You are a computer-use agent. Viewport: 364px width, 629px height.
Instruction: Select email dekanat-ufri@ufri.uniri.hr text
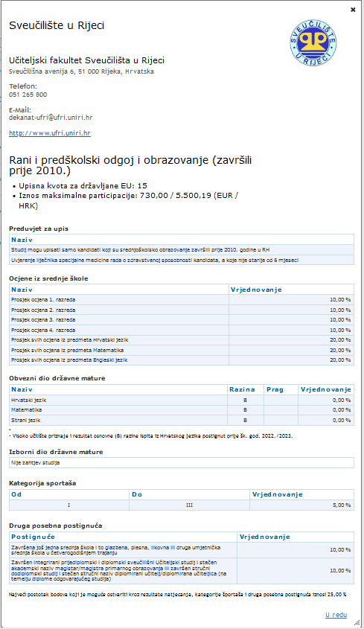tap(51, 118)
